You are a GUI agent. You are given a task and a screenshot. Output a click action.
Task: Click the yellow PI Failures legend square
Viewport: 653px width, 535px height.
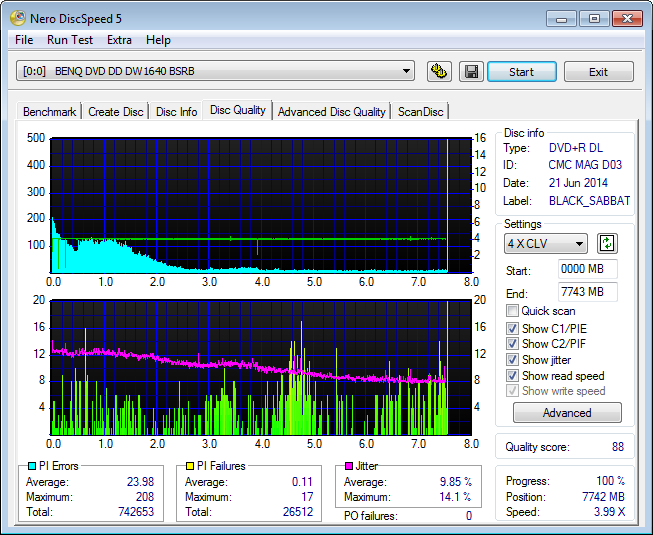coord(190,466)
